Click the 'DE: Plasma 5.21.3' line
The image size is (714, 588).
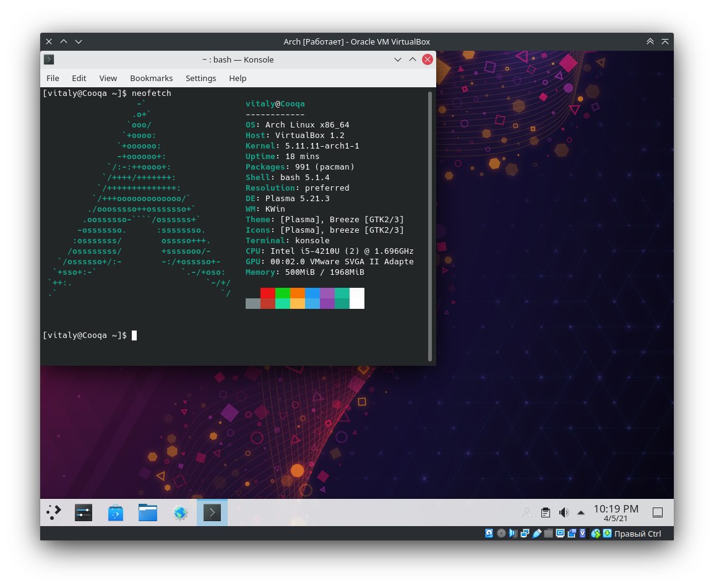point(287,198)
